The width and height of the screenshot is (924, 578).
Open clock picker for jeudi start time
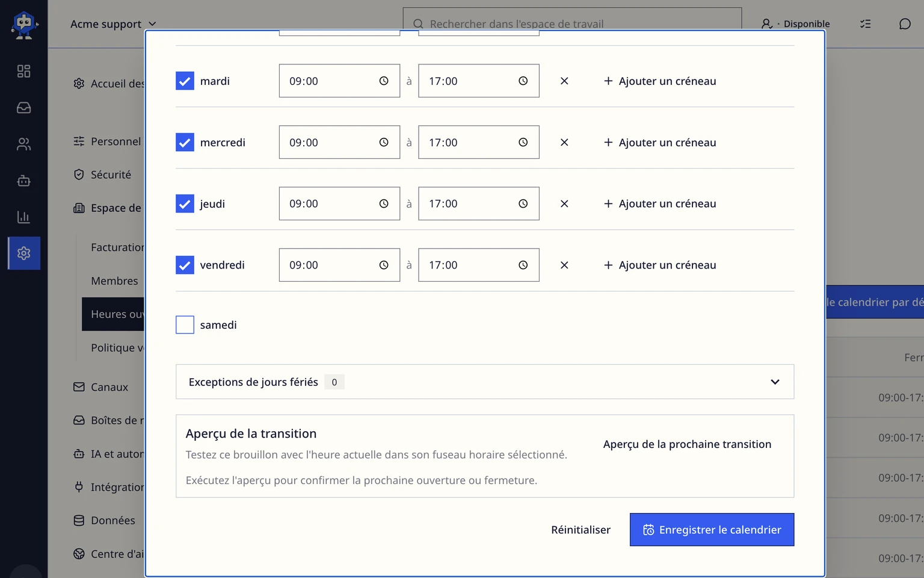tap(384, 204)
